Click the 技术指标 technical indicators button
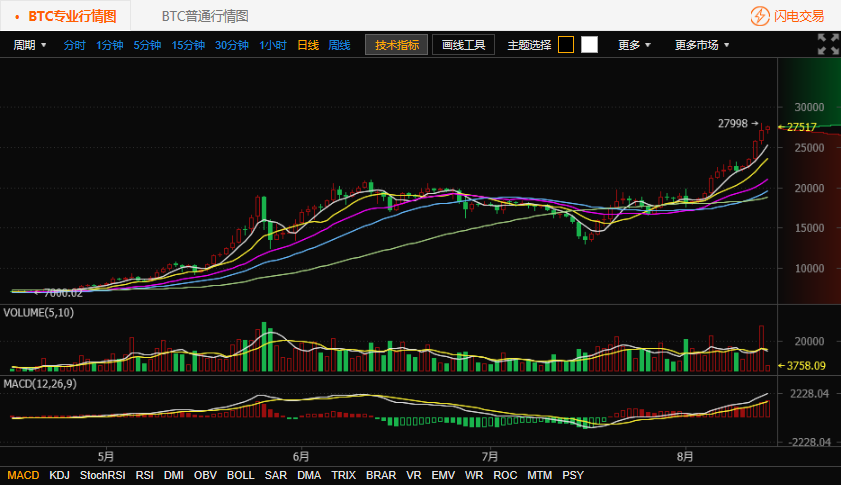The height and width of the screenshot is (486, 841). coord(397,45)
